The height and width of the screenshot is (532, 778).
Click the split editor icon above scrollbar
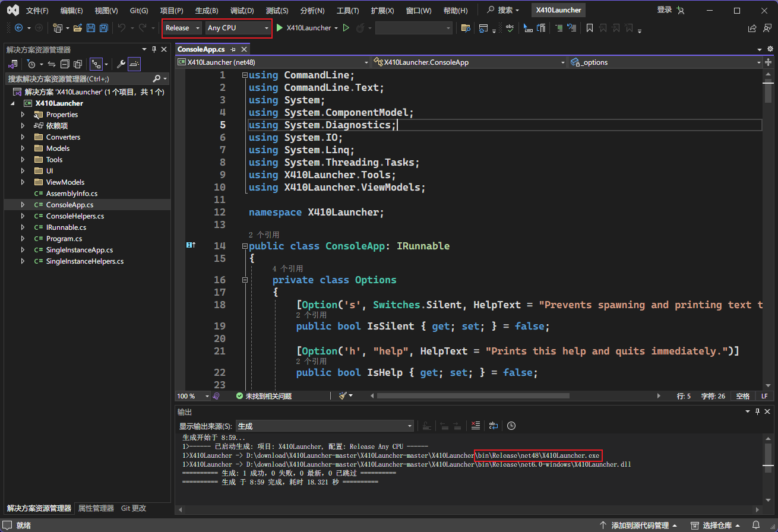pyautogui.click(x=769, y=62)
